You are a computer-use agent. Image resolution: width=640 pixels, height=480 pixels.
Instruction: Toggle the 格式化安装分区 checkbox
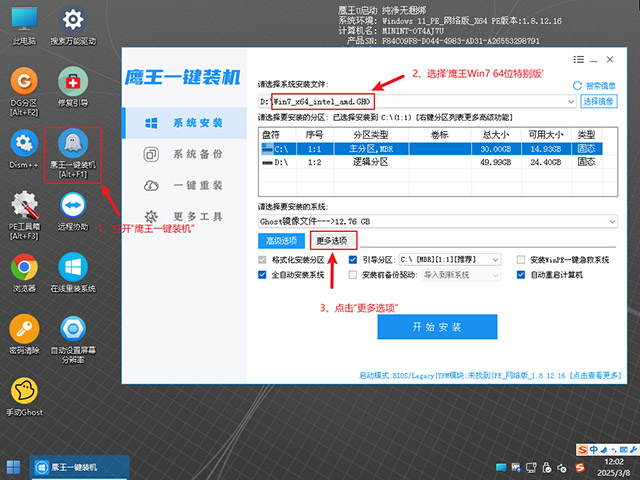(262, 260)
